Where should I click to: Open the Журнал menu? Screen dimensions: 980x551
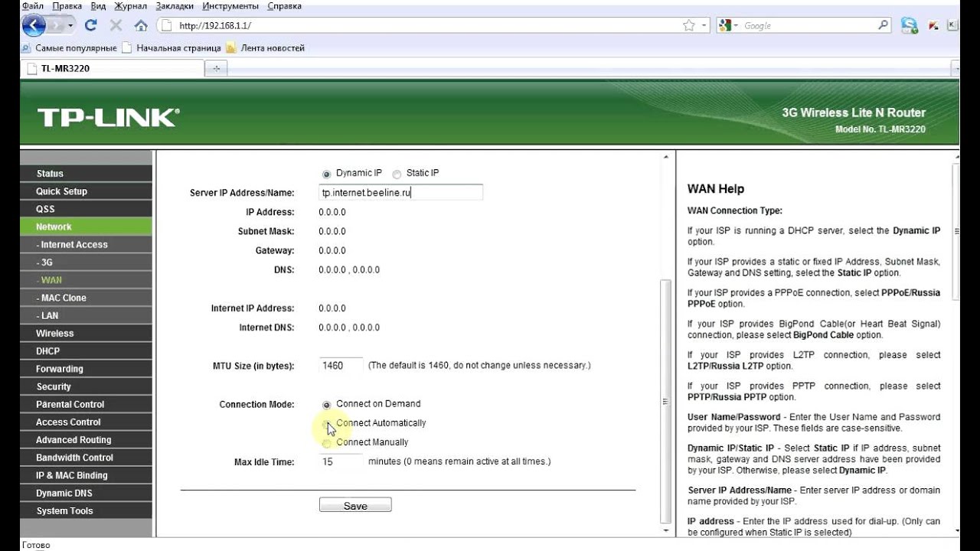(x=130, y=6)
